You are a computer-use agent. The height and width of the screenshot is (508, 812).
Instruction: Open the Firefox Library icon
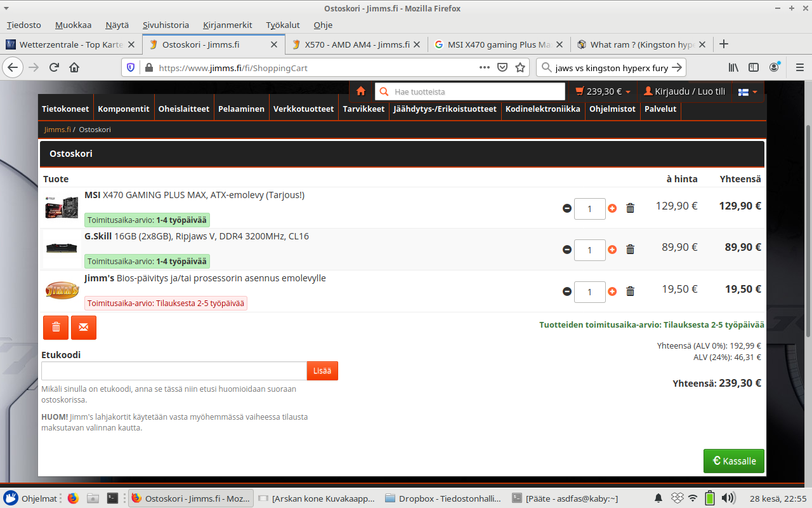(733, 67)
